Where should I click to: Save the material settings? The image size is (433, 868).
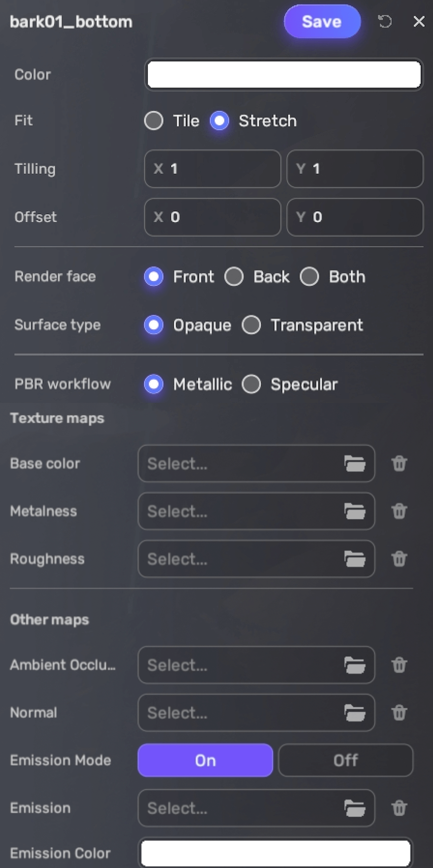click(x=322, y=21)
